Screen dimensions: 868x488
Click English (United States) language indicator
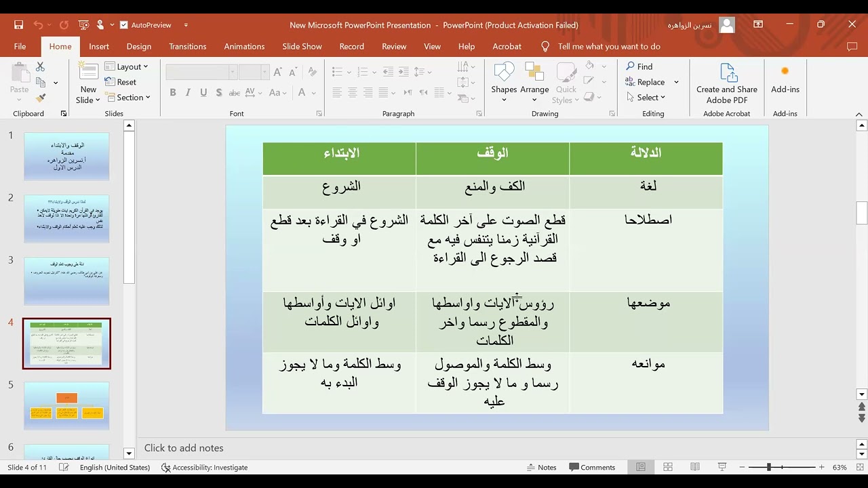coord(115,467)
